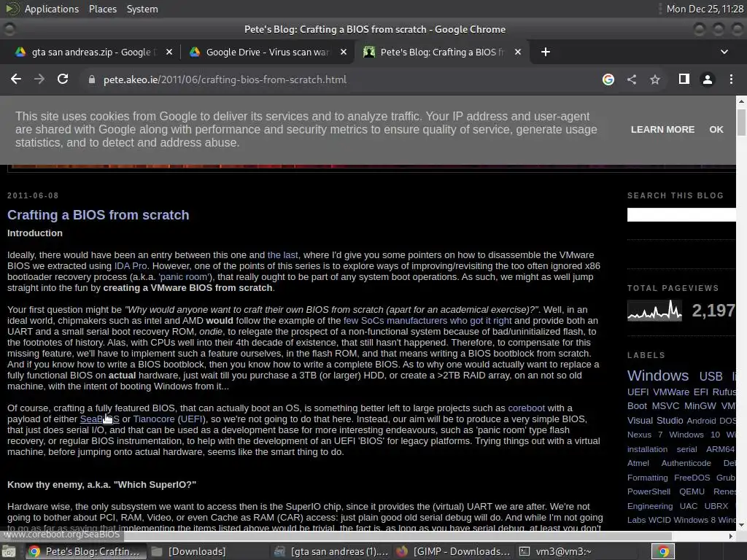Follow 'the last' link
Viewport: 747px width, 560px height.
click(282, 254)
